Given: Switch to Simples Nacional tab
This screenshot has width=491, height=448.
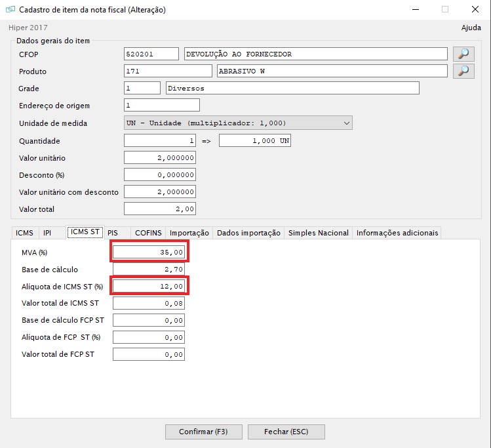Looking at the screenshot, I should tap(319, 233).
